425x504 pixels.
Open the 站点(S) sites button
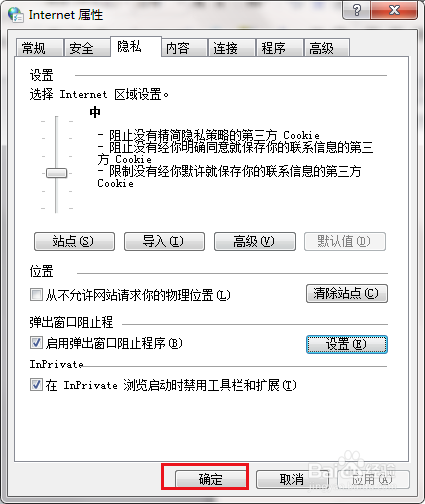[74, 241]
